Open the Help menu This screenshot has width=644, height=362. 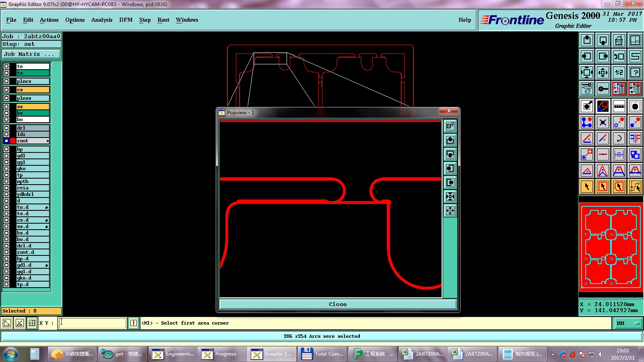(465, 20)
